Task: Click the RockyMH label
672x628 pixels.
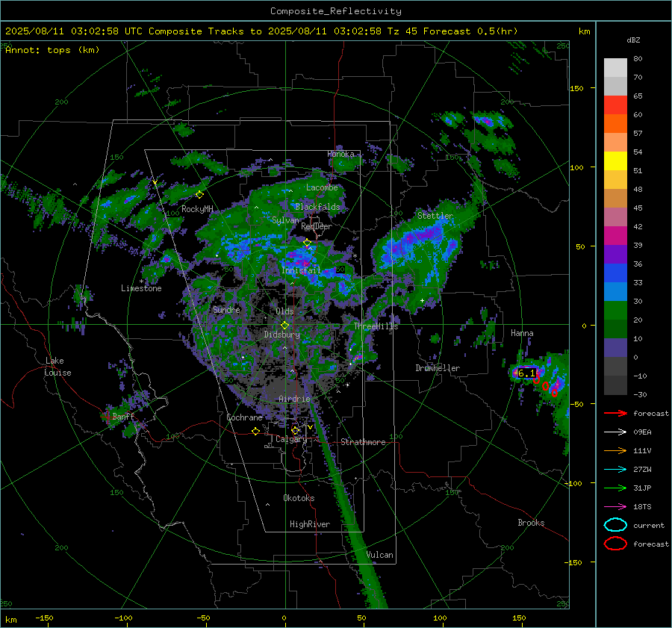Action: [197, 209]
